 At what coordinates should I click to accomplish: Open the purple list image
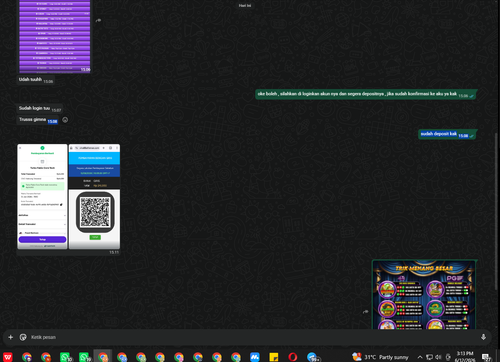(x=55, y=36)
